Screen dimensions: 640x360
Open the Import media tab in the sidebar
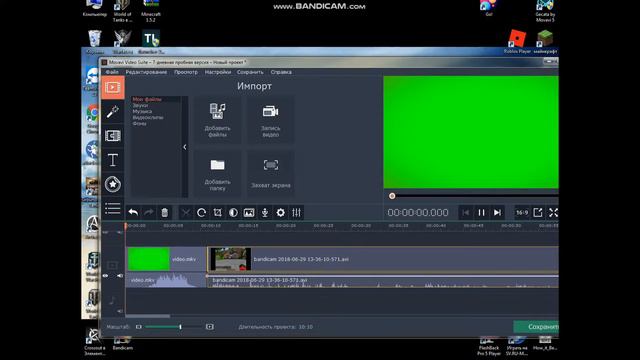pos(113,87)
